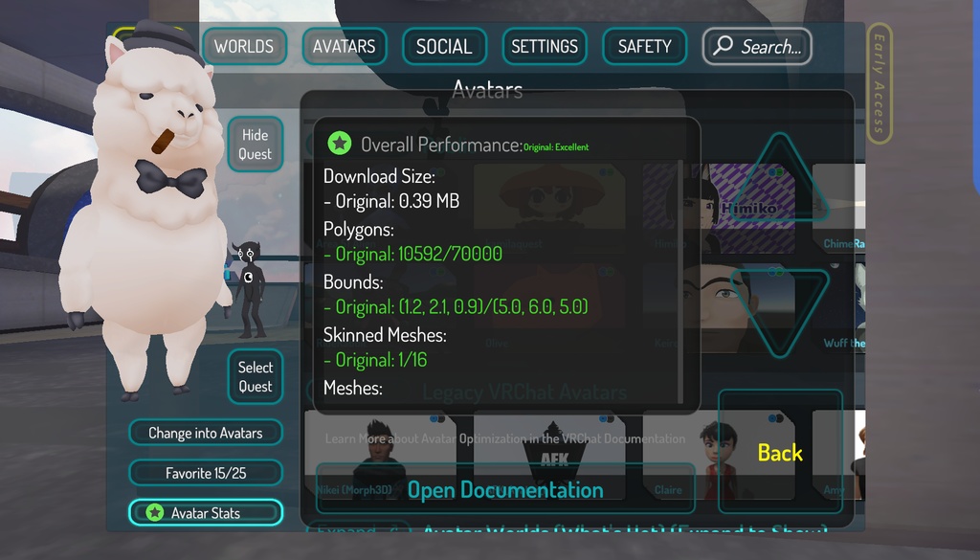Click the 'Polygons:' label
The height and width of the screenshot is (560, 980).
pyautogui.click(x=359, y=230)
